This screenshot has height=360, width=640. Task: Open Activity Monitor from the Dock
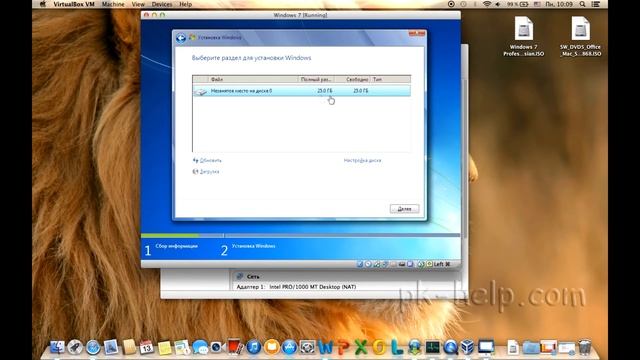tap(433, 347)
